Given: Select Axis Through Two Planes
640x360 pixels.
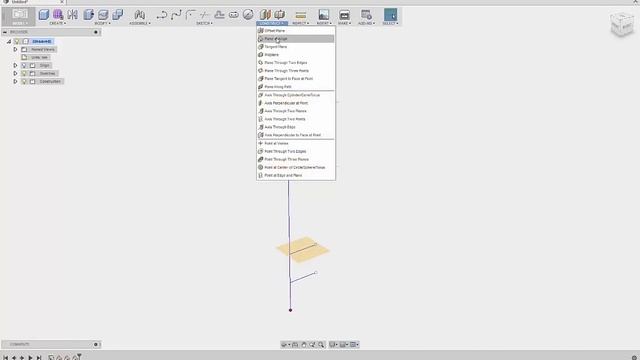Looking at the screenshot, I should click(296, 111).
